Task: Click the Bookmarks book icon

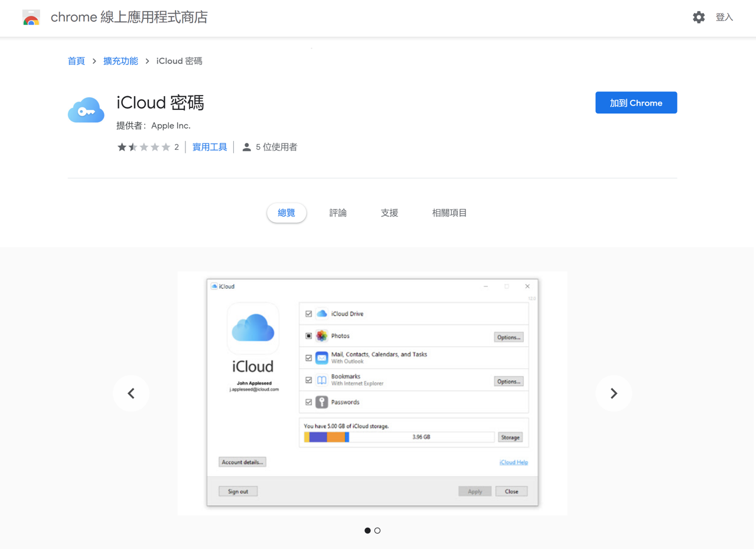Action: [321, 380]
